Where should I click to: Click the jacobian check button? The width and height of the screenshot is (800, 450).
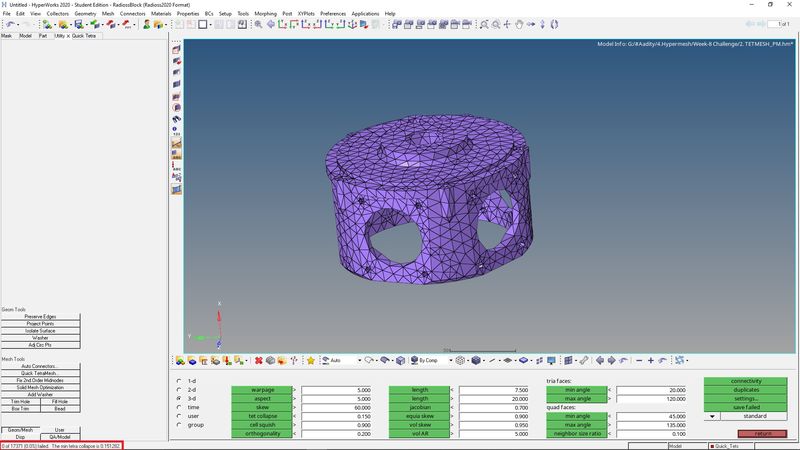point(419,408)
